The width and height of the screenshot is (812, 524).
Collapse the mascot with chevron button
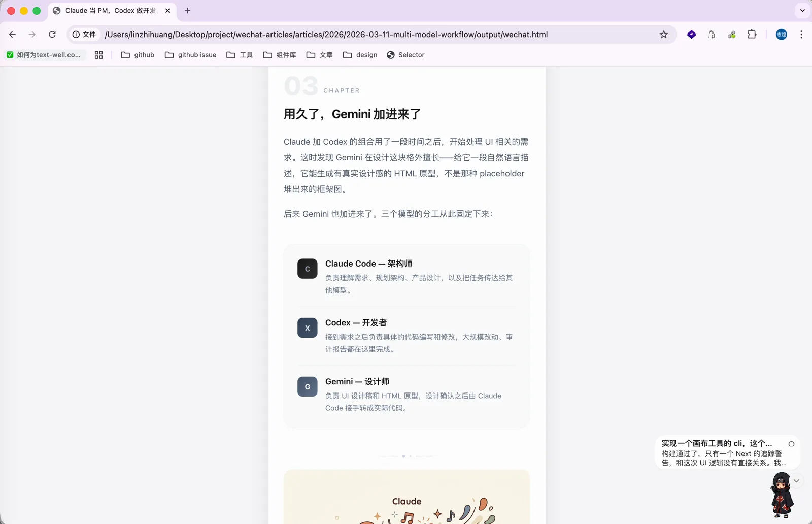[x=796, y=481]
